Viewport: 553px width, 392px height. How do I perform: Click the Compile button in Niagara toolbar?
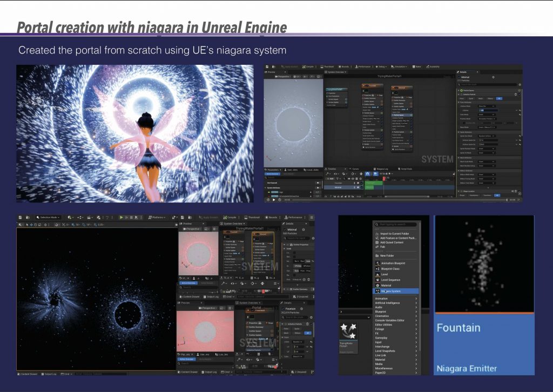click(x=308, y=66)
